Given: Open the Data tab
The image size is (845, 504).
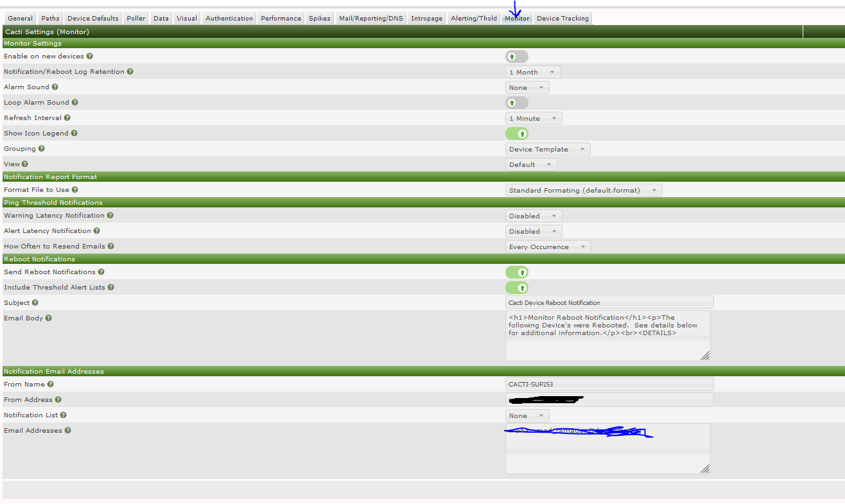Looking at the screenshot, I should point(161,19).
